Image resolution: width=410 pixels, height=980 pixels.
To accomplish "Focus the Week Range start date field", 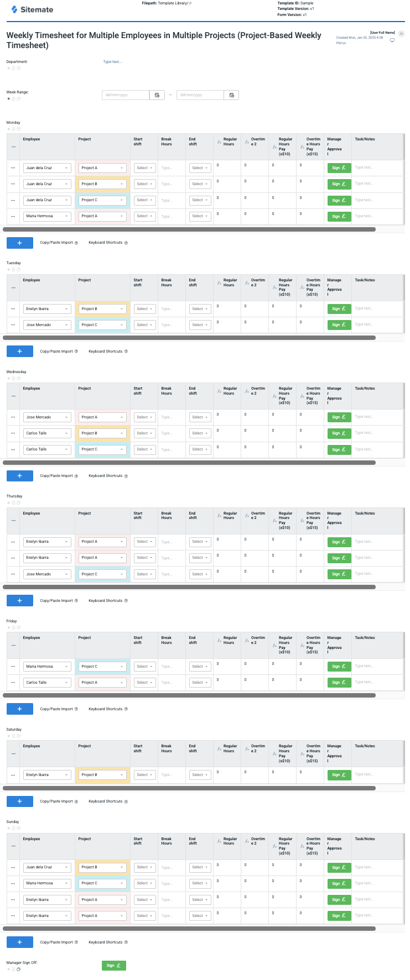I will [126, 95].
